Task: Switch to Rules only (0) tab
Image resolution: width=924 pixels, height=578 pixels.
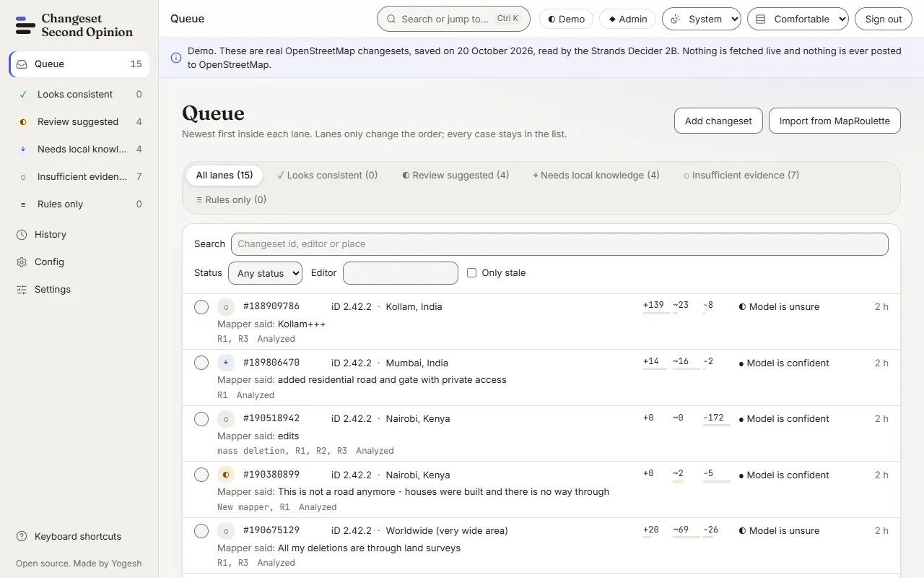Action: pos(231,199)
